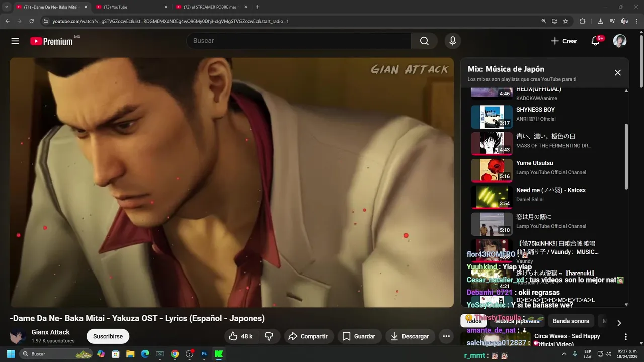Start voice search with the microphone
This screenshot has width=644, height=362.
click(x=453, y=41)
